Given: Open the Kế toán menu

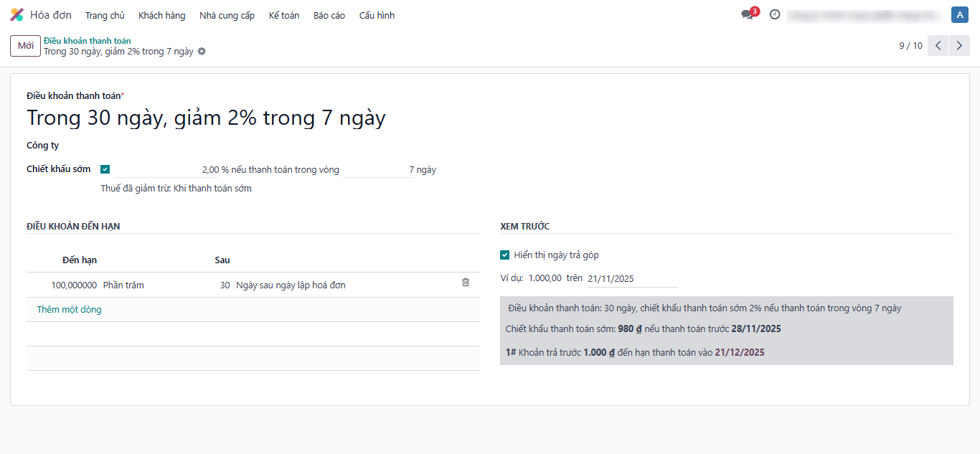Looking at the screenshot, I should pyautogui.click(x=284, y=15).
